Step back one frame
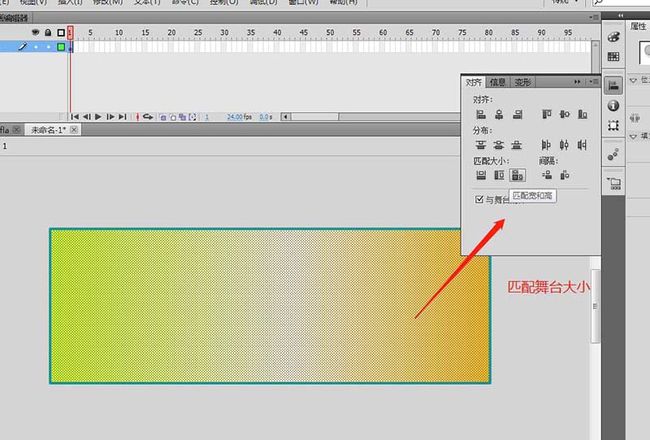This screenshot has width=650, height=440. click(x=87, y=117)
